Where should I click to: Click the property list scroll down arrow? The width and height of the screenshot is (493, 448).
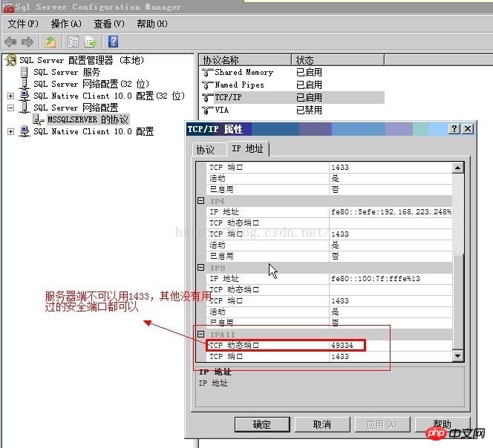point(458,355)
